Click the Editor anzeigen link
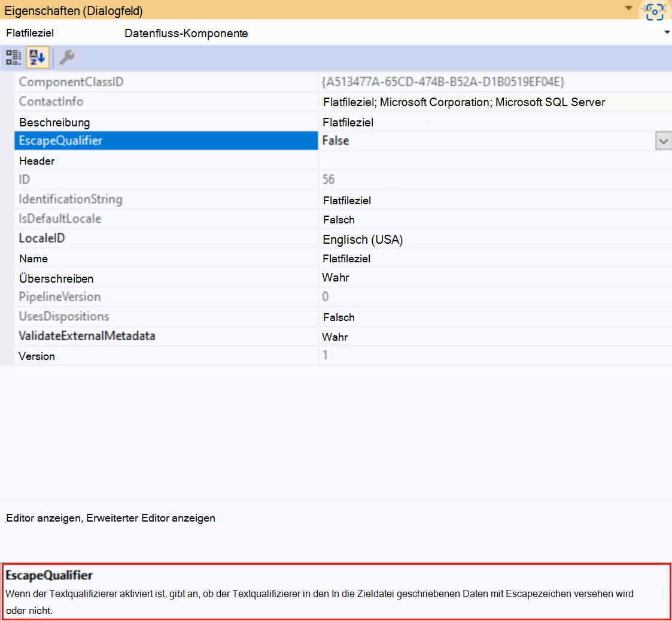This screenshot has width=672, height=621. [43, 518]
